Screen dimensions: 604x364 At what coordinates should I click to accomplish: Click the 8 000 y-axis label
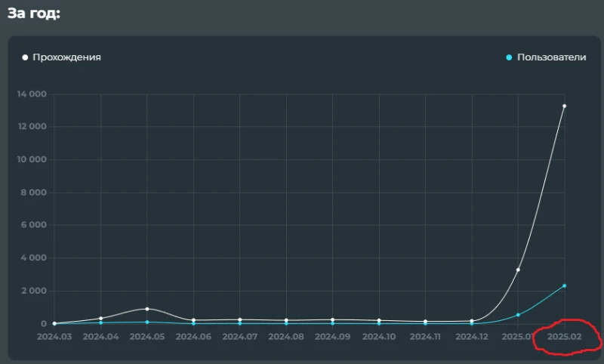point(33,193)
